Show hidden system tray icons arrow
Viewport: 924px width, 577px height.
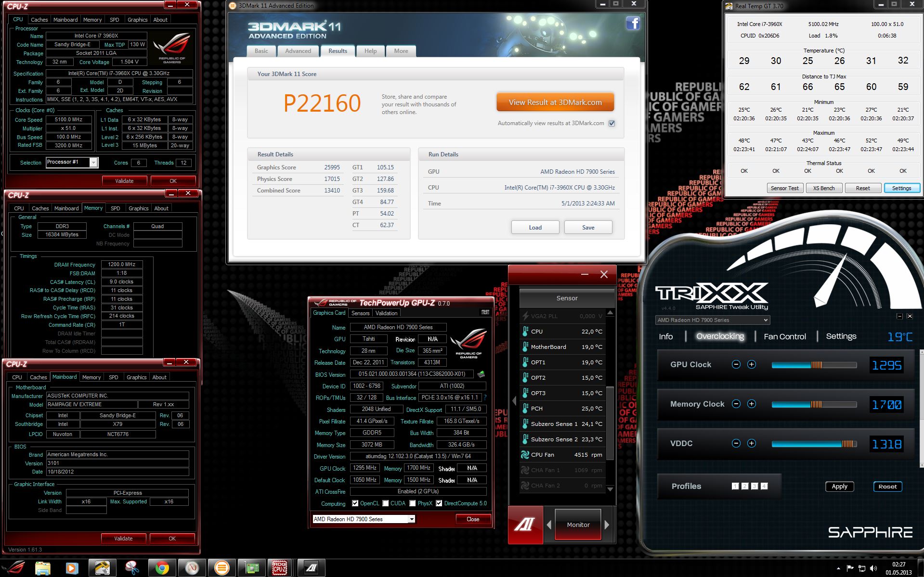click(x=838, y=568)
